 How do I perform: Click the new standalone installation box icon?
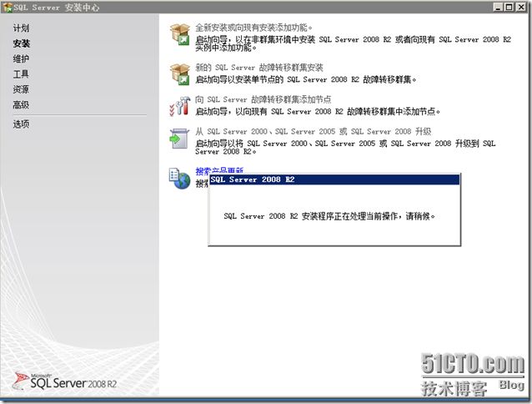point(180,34)
